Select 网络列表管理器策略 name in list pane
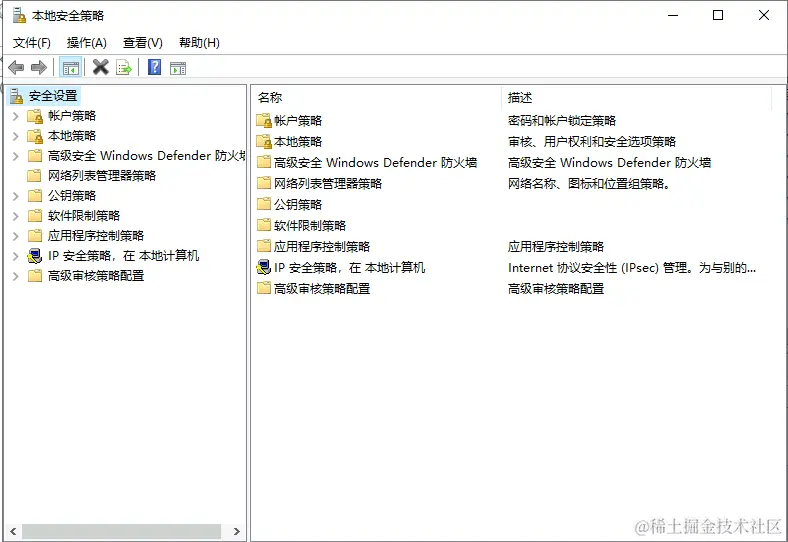Image resolution: width=788 pixels, height=542 pixels. tap(328, 184)
